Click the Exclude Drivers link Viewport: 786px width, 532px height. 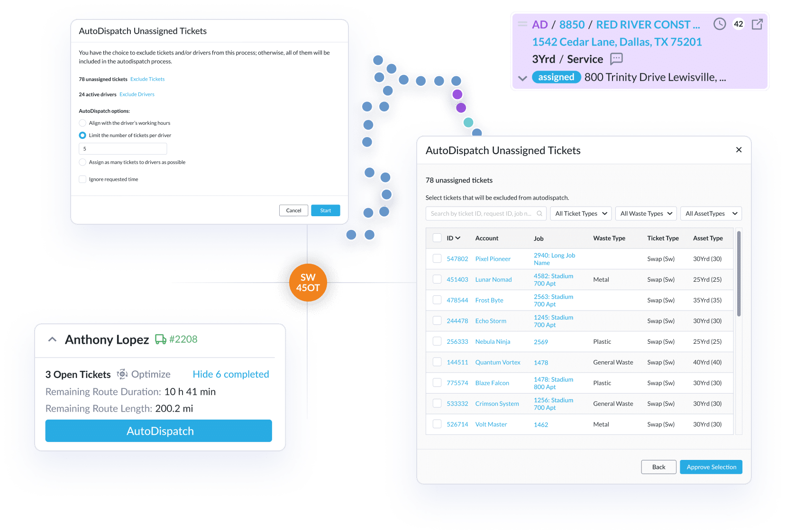point(137,94)
